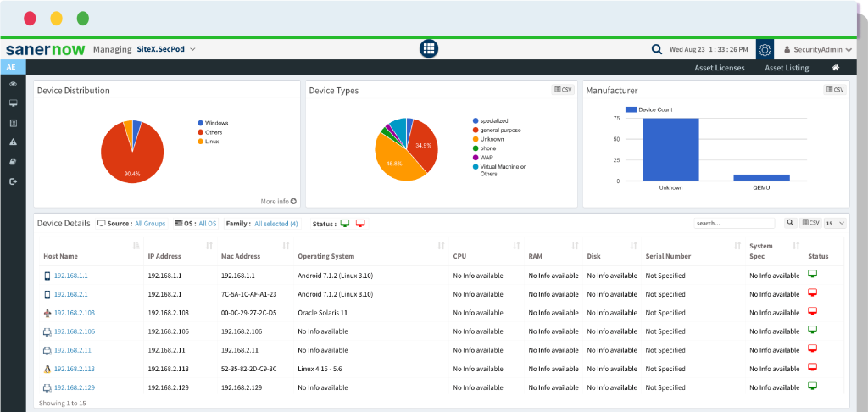Click the warning triangle icon in sidebar
Screen dimensions: 868x412
pyautogui.click(x=14, y=142)
